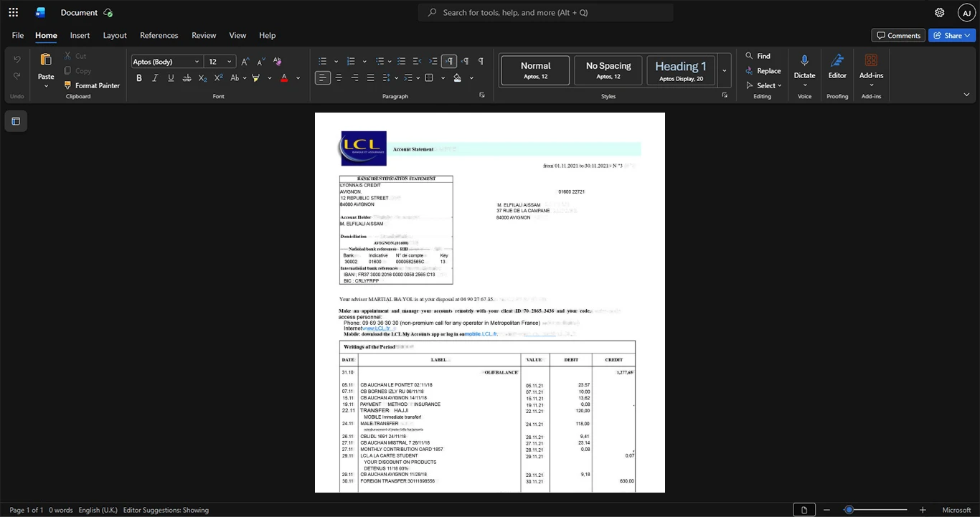Toggle right-to-left text direction
This screenshot has height=517, width=980.
click(x=465, y=61)
